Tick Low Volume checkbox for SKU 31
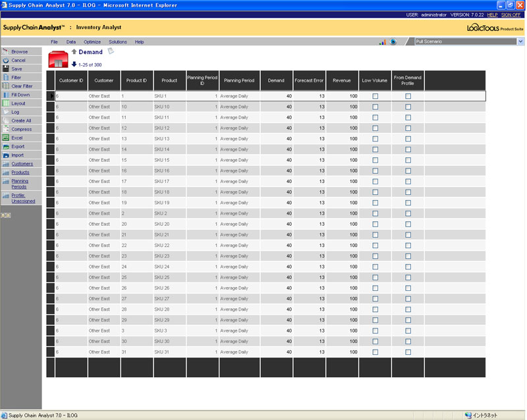Screen dimensions: 527x420 coord(375,352)
